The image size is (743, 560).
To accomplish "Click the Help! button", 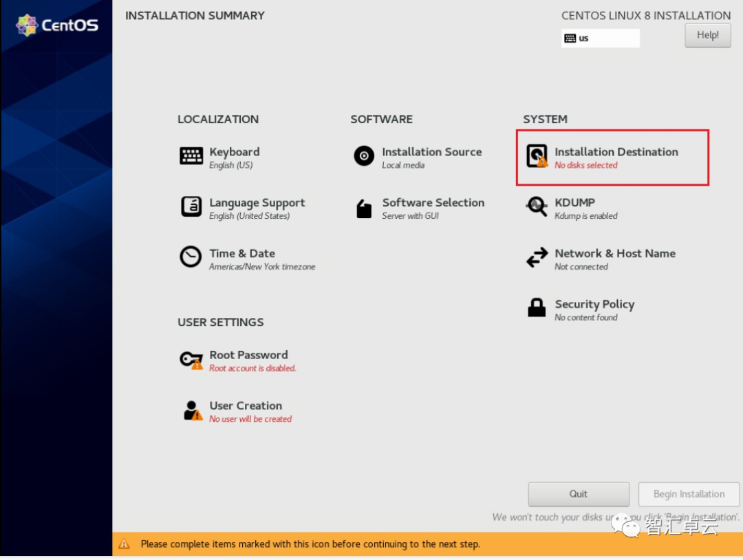I will [707, 35].
